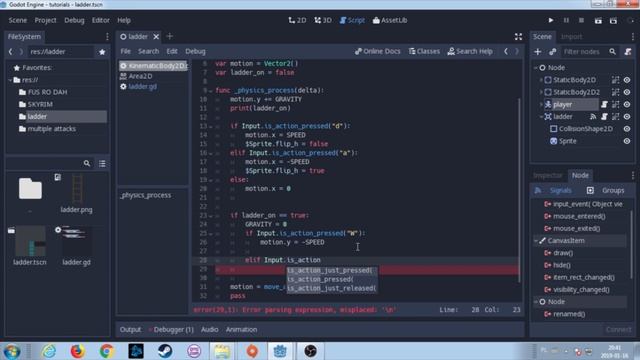Open the script attached to ladder
The height and width of the screenshot is (360, 640).
point(604,117)
